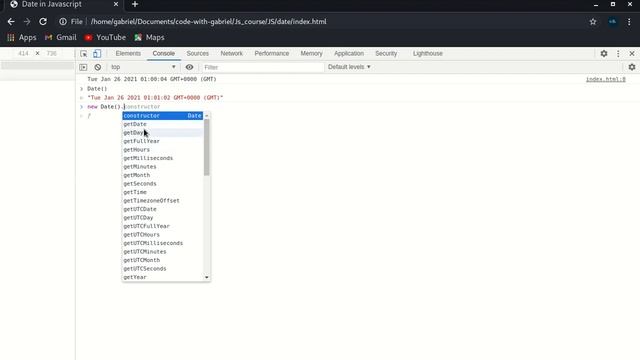Toggle the live expression eye icon

tap(189, 67)
